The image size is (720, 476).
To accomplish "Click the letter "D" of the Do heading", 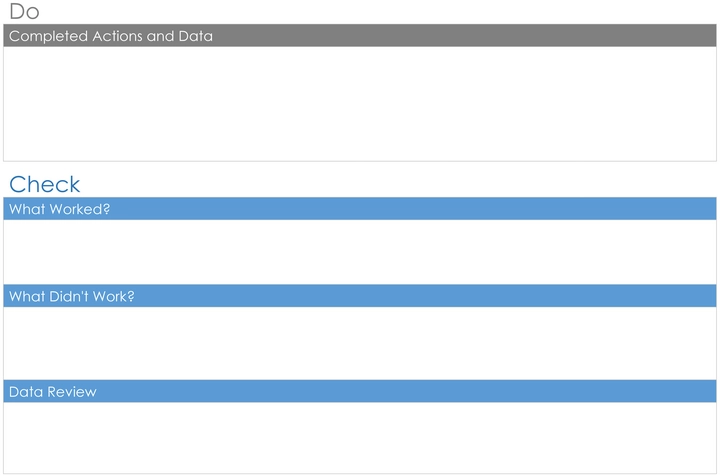I will click(16, 11).
